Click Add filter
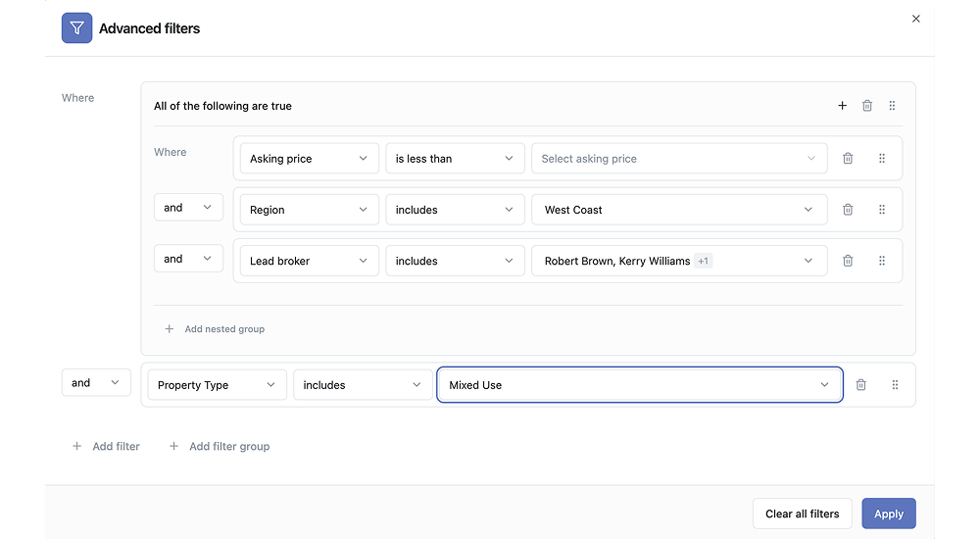 coord(107,447)
